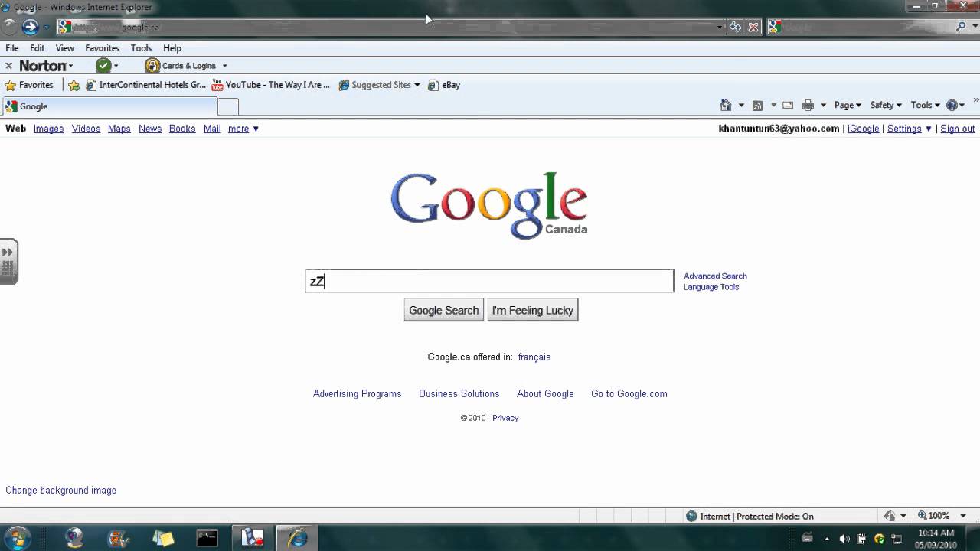Screen dimensions: 980x551
Task: Click the Norton green checkmark status icon
Action: pos(103,66)
